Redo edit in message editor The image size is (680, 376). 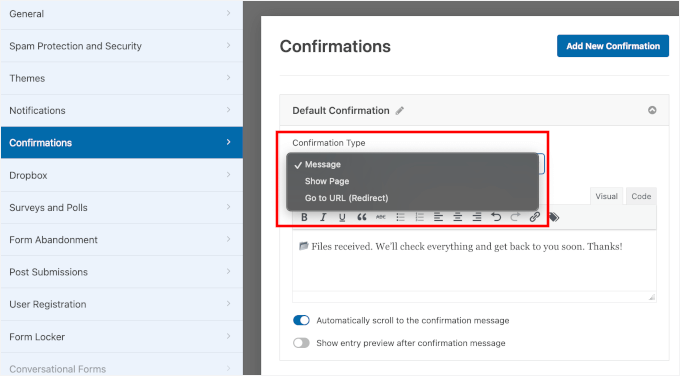(515, 217)
